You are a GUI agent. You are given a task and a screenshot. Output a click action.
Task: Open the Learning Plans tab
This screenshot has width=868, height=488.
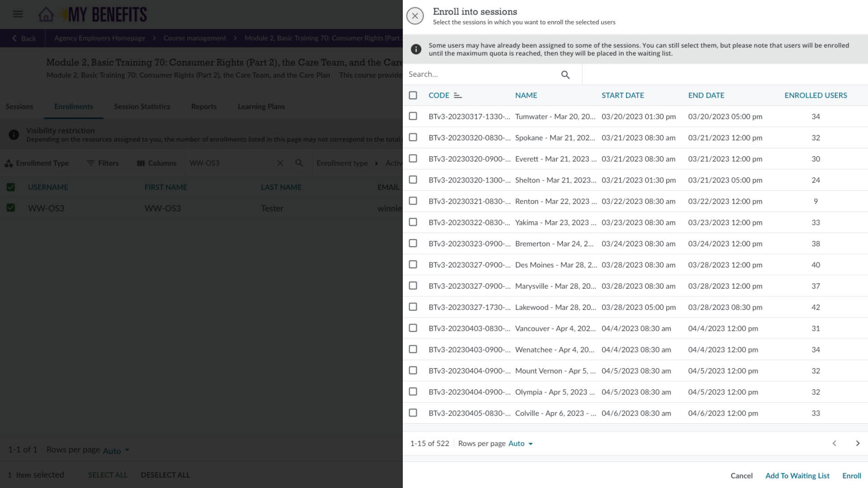point(261,107)
